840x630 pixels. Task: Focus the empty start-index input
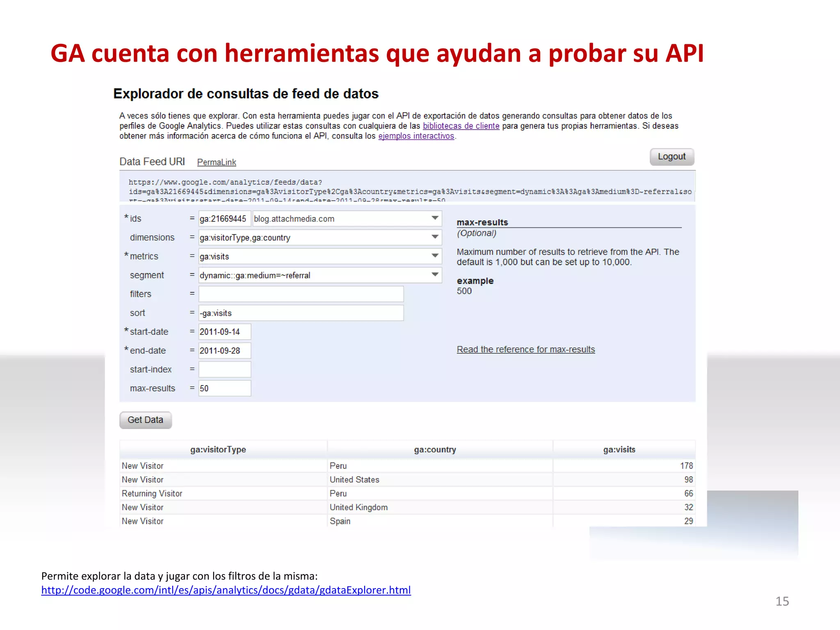coord(225,370)
